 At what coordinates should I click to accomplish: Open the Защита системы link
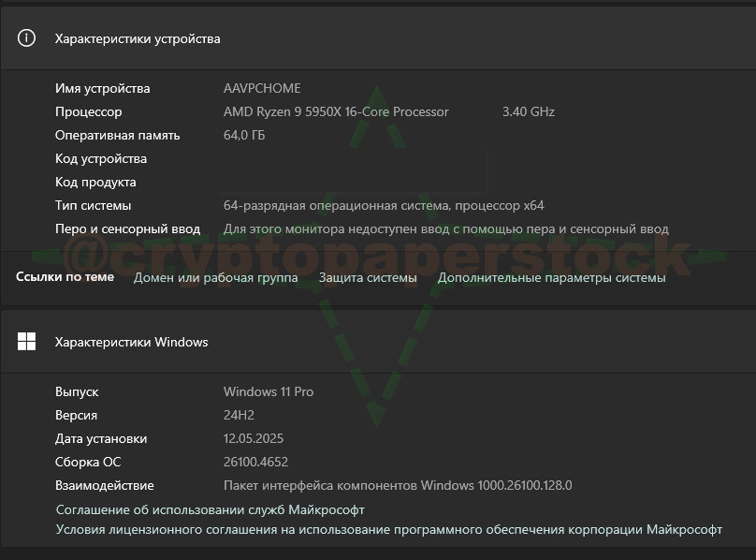click(x=368, y=277)
